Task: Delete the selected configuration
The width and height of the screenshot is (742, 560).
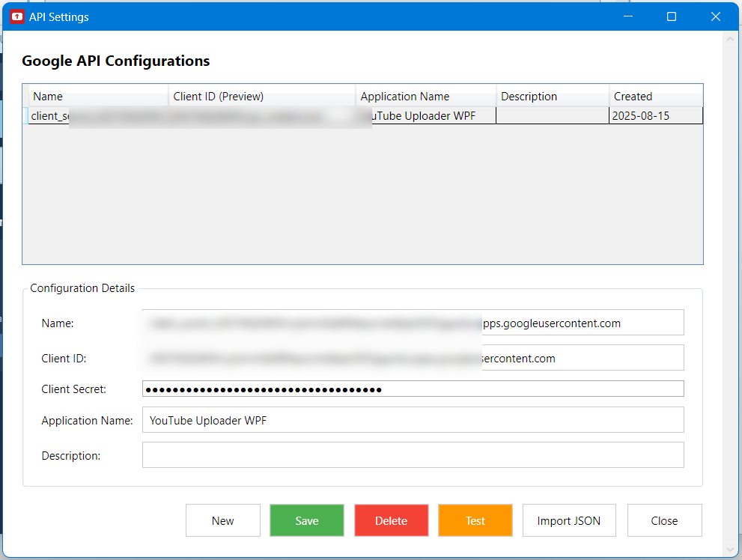Action: [392, 520]
